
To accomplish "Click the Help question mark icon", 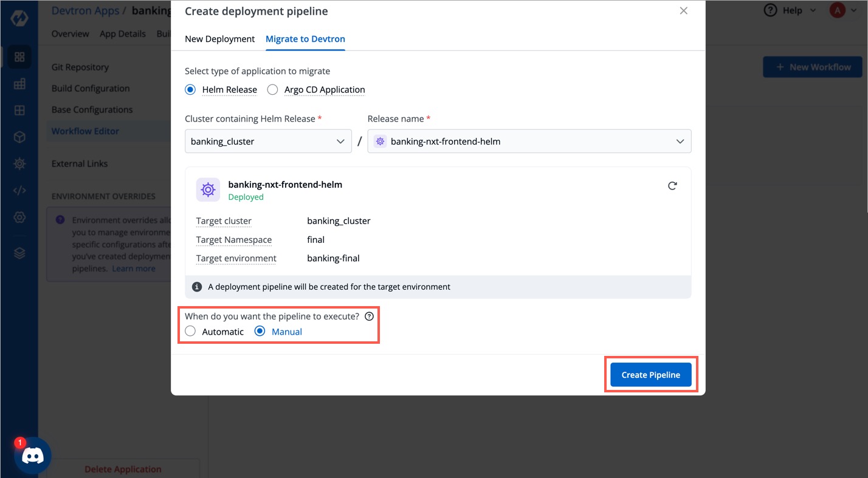I will point(770,10).
